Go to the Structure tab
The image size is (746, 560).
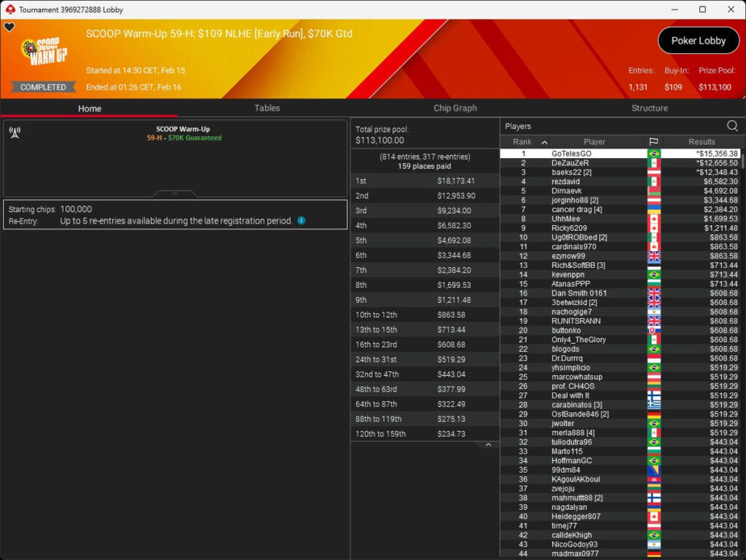[x=650, y=108]
